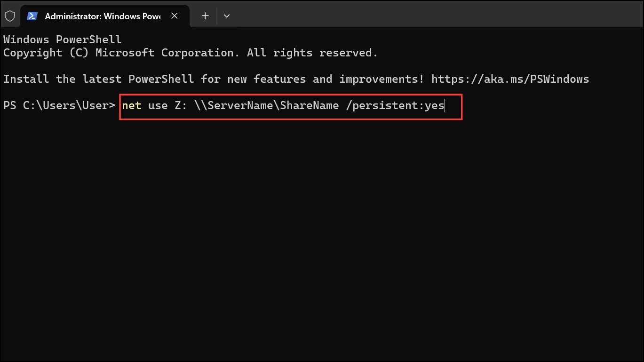This screenshot has height=362, width=644.
Task: Open the https://aka.ms/PSWindows link
Action: click(510, 79)
